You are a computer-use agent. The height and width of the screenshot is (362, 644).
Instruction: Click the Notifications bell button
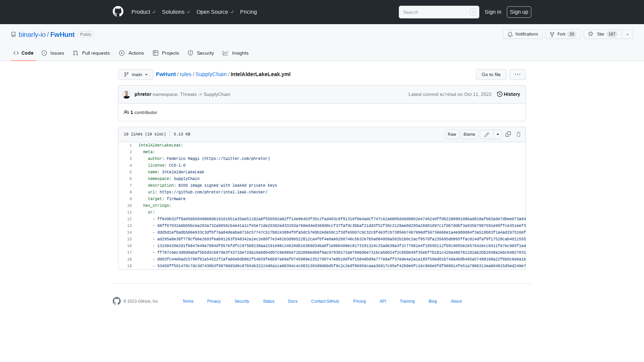pos(523,34)
